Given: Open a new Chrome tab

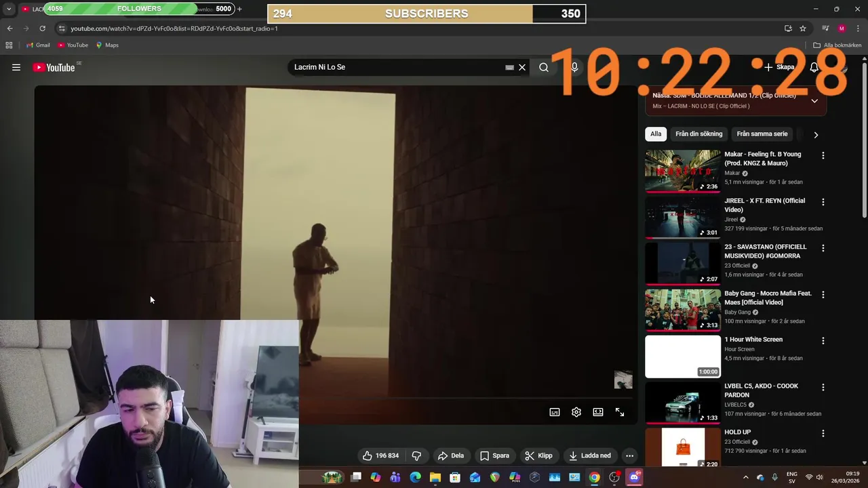Looking at the screenshot, I should point(239,9).
